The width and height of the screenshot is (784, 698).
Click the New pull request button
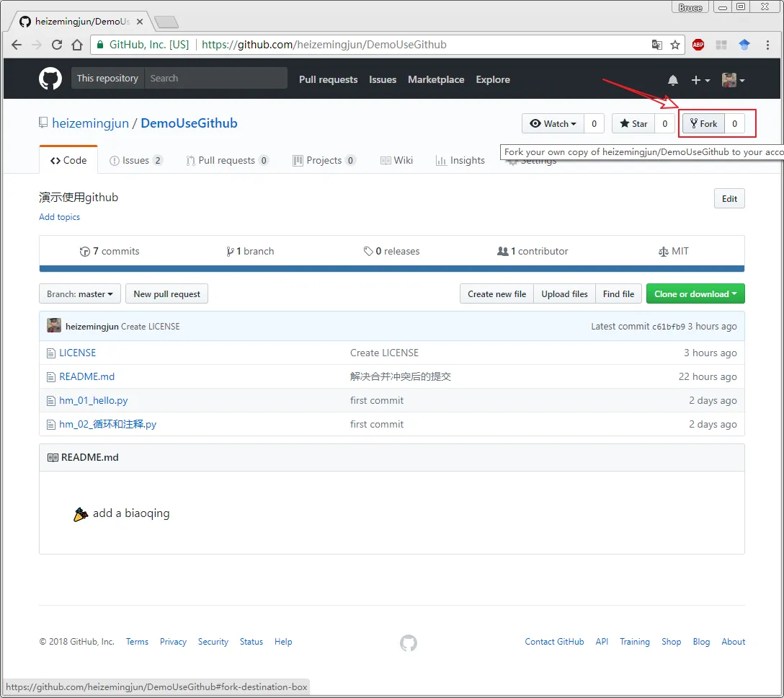pos(166,294)
